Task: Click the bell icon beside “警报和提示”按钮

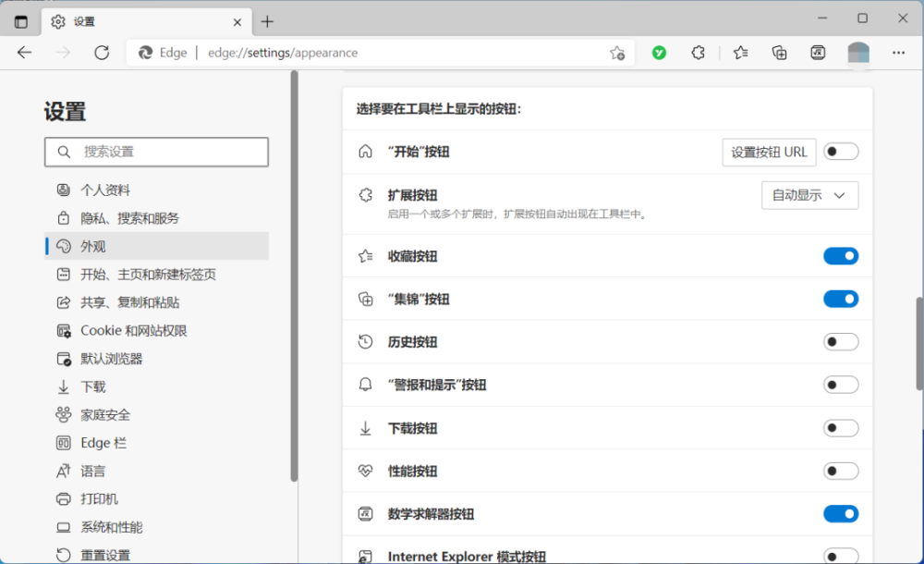Action: point(365,385)
